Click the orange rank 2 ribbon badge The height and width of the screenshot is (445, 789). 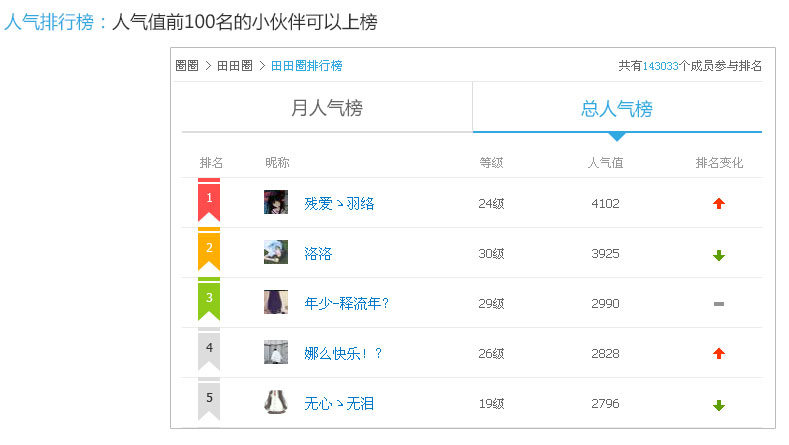209,250
